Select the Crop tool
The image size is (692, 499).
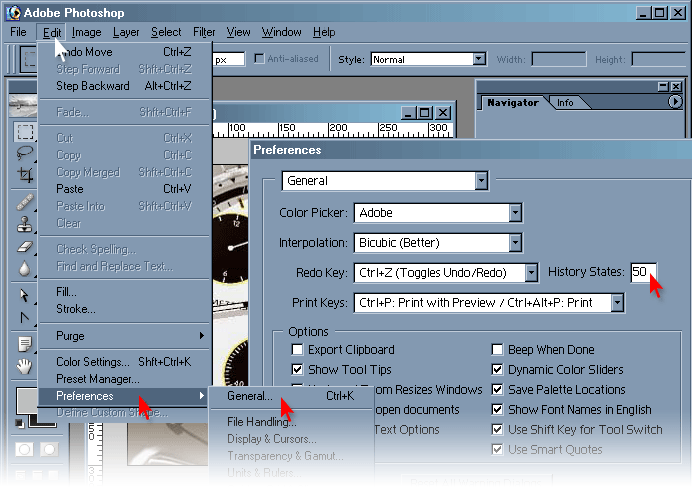[x=25, y=175]
